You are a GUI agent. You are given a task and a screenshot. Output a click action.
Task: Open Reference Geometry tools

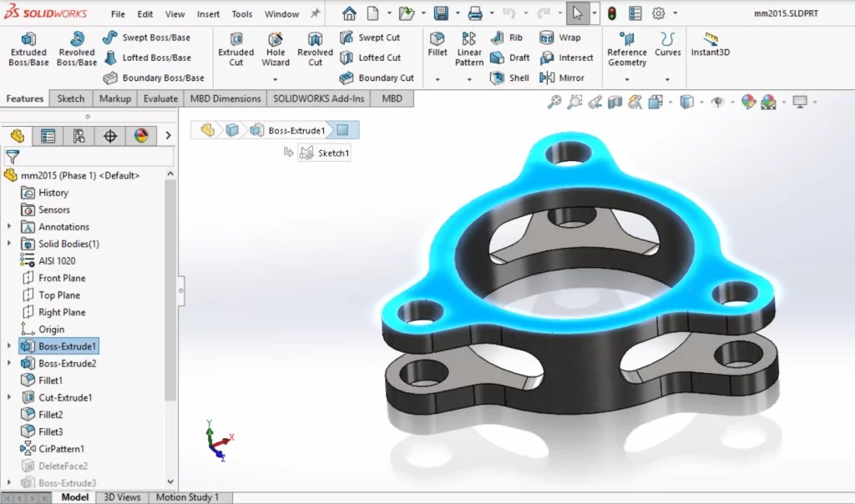[627, 49]
